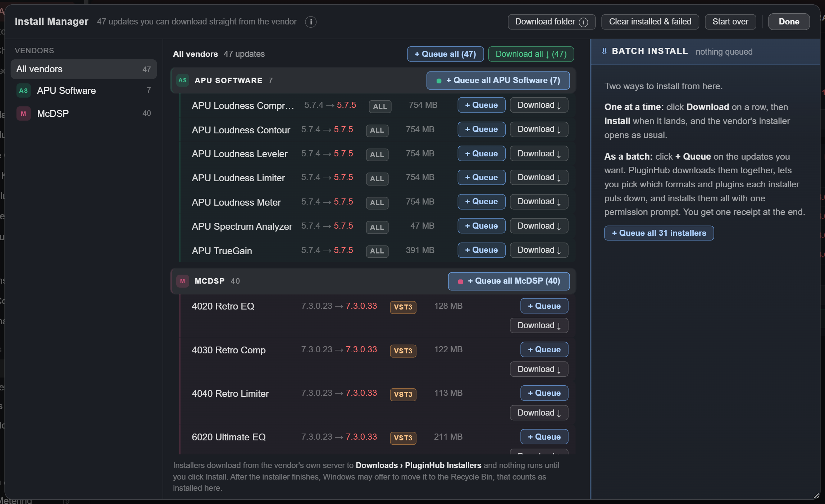Click Queue all 31 installers
This screenshot has width=825, height=504.
point(659,233)
